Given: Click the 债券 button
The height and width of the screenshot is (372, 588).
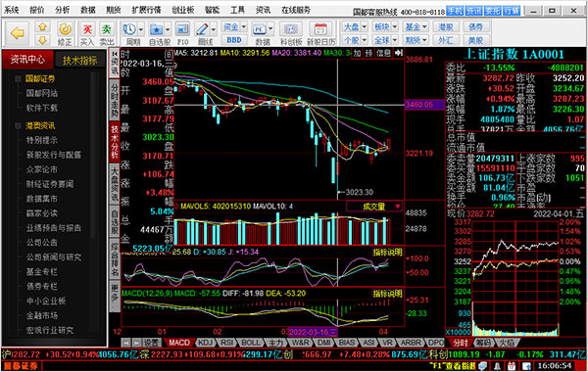Looking at the screenshot, I should click(476, 26).
